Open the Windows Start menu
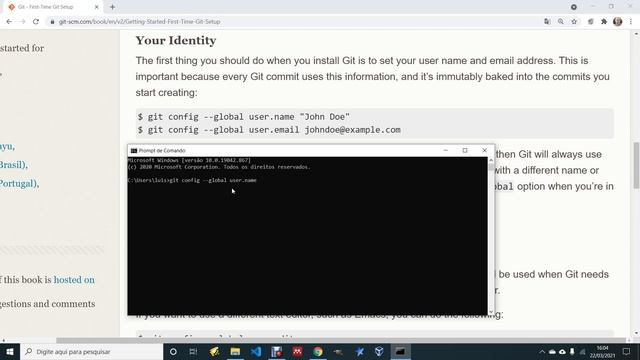 (x=10, y=351)
